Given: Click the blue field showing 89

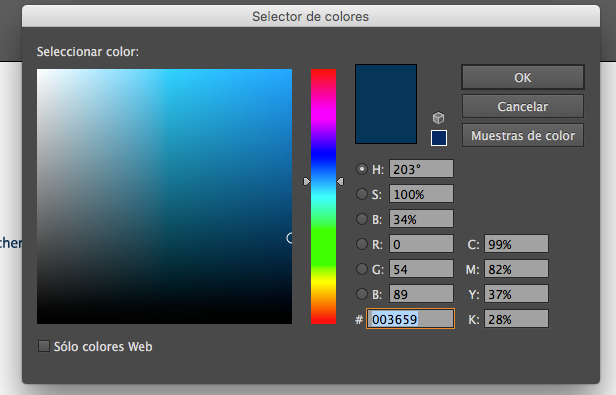Looking at the screenshot, I should (421, 294).
